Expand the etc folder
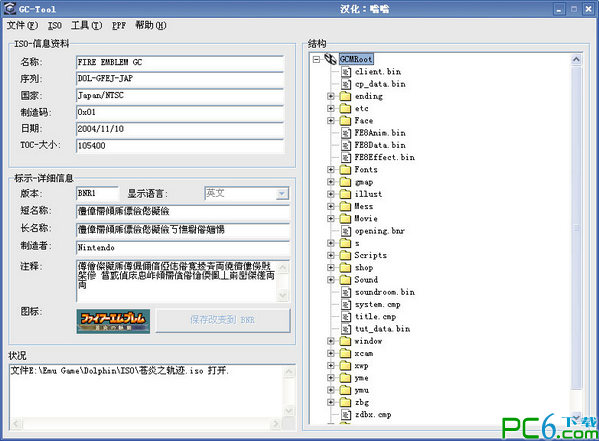 pyautogui.click(x=331, y=108)
